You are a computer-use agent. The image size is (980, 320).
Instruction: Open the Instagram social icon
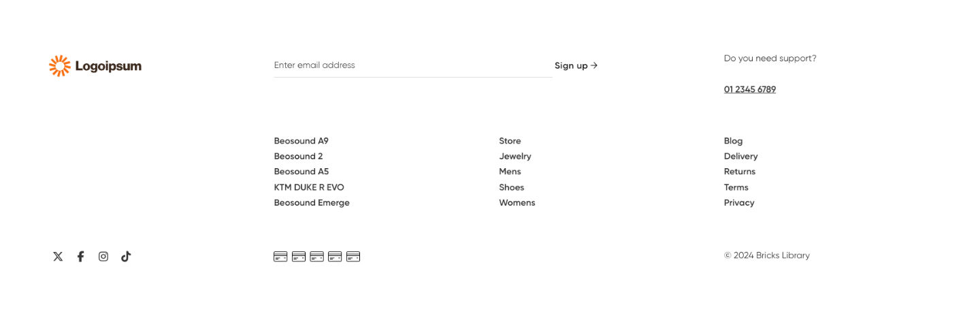tap(103, 257)
